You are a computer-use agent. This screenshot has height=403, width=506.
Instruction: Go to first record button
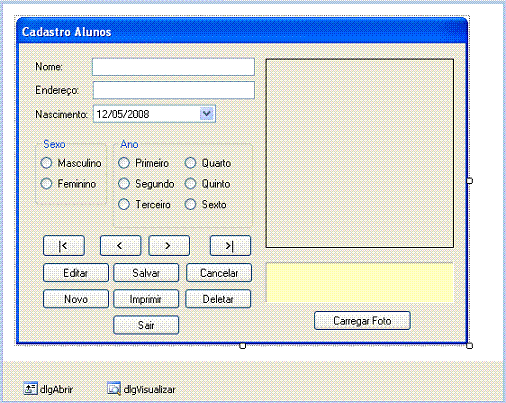point(64,246)
